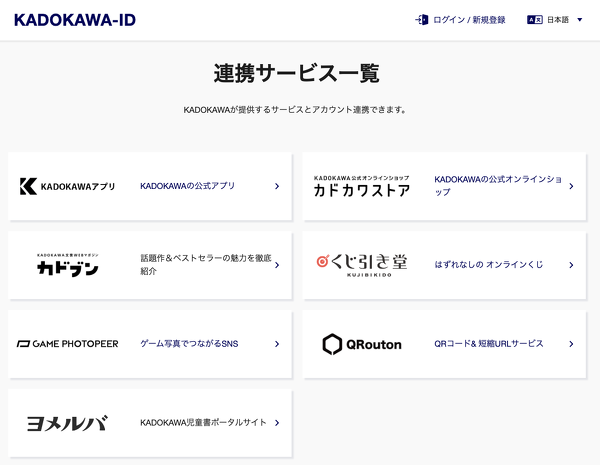Screen dimensions: 600x465
Task: Open QRコード& 短縮URLサービス link
Action: coord(488,344)
